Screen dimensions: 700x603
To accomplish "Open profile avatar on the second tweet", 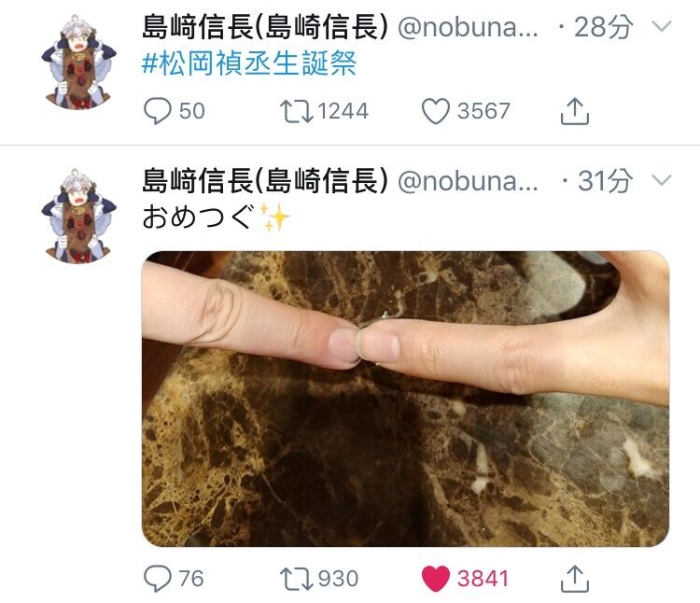I will 78,217.
